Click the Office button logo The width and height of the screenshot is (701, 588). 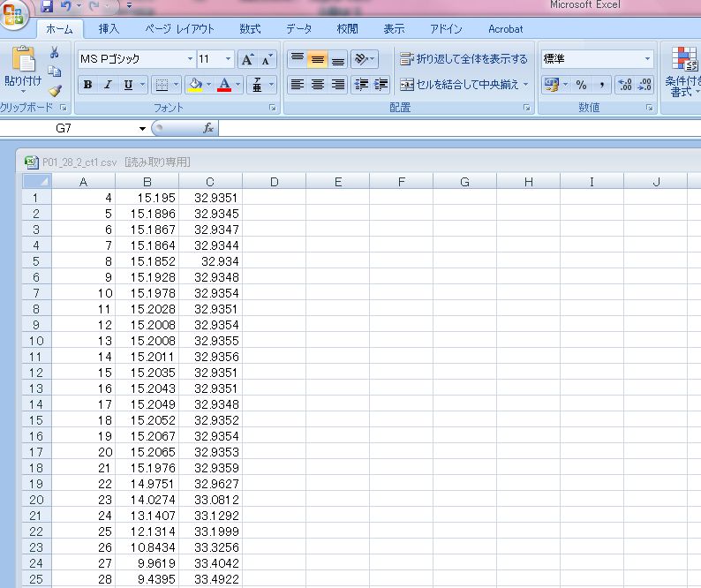[x=15, y=15]
